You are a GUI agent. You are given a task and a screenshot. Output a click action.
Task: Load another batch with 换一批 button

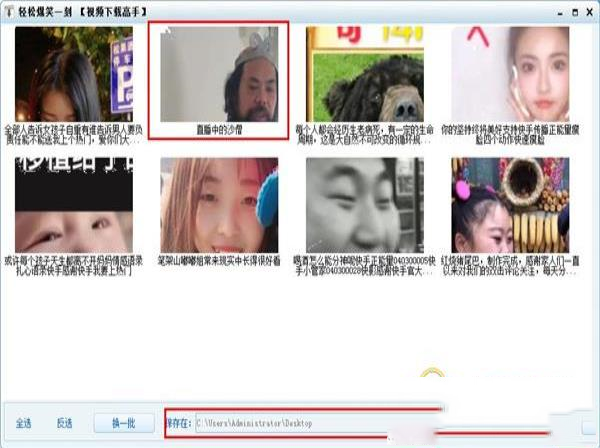pyautogui.click(x=125, y=423)
